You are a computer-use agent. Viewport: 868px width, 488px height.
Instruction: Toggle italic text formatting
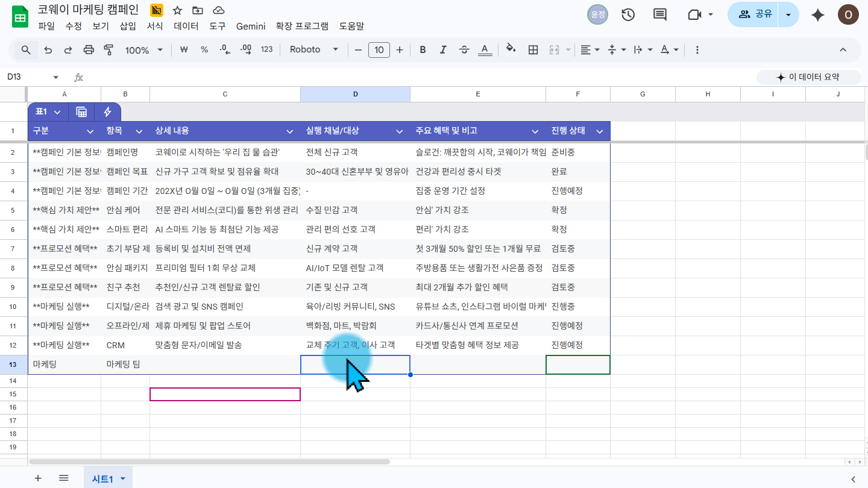(x=443, y=50)
